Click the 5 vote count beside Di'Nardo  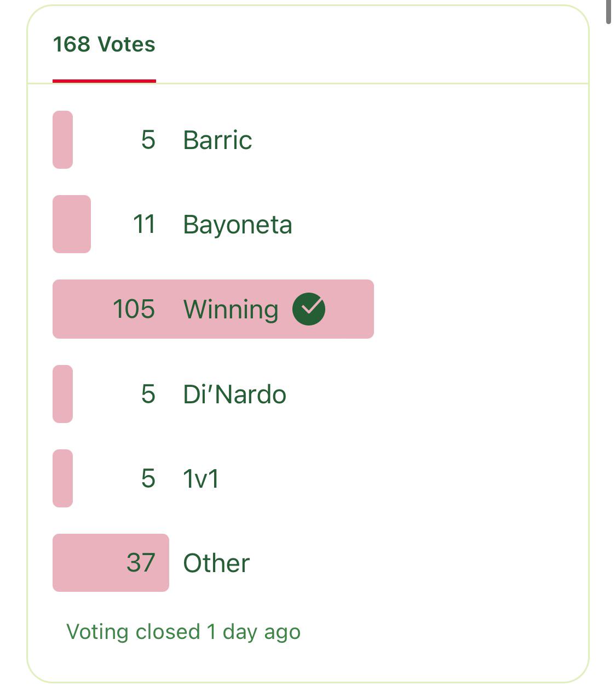(148, 394)
